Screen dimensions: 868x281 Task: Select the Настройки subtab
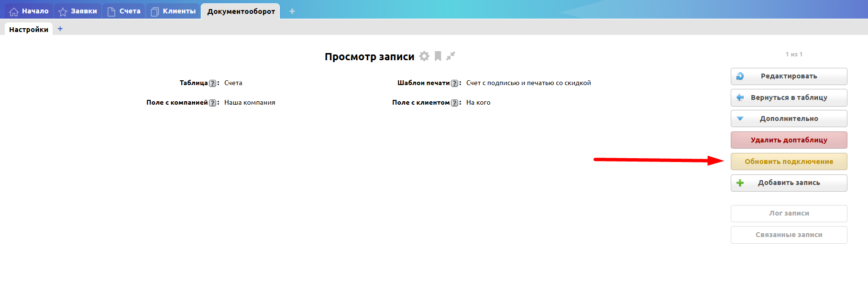pos(29,30)
